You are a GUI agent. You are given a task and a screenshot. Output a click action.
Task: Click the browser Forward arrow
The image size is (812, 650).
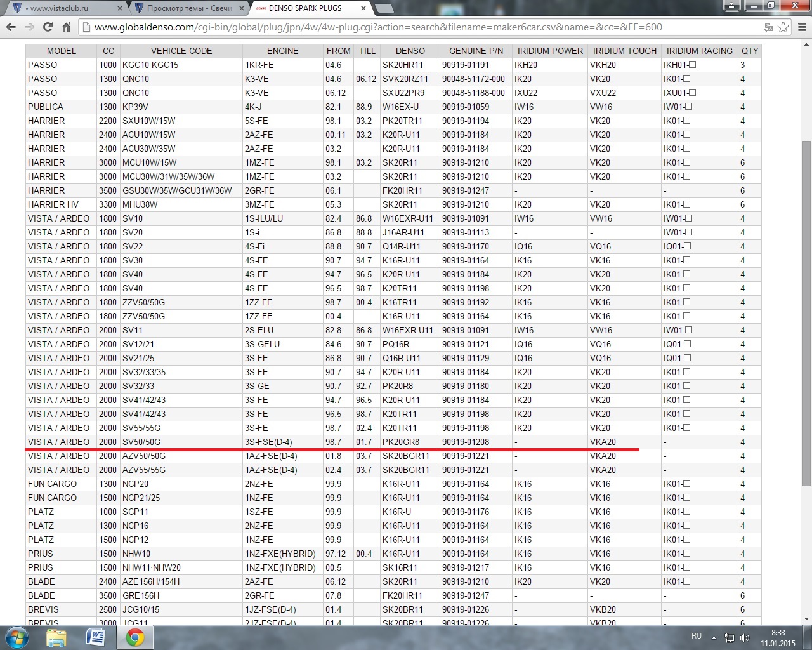(29, 27)
